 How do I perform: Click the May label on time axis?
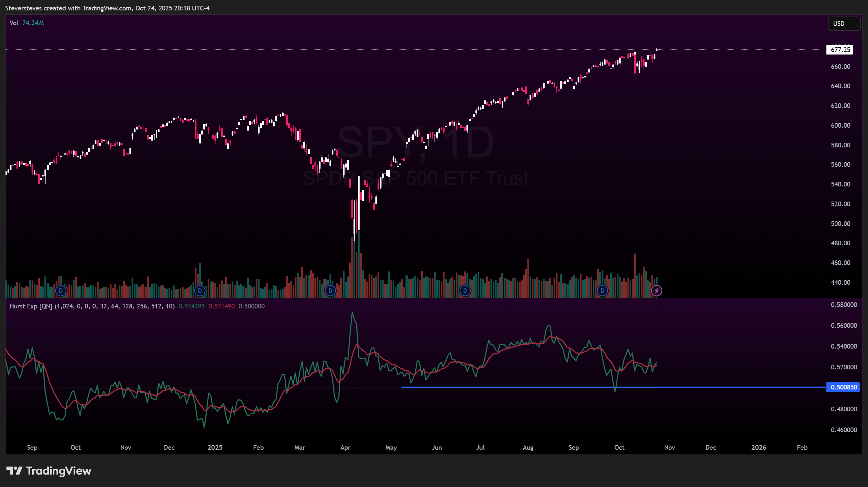click(391, 448)
